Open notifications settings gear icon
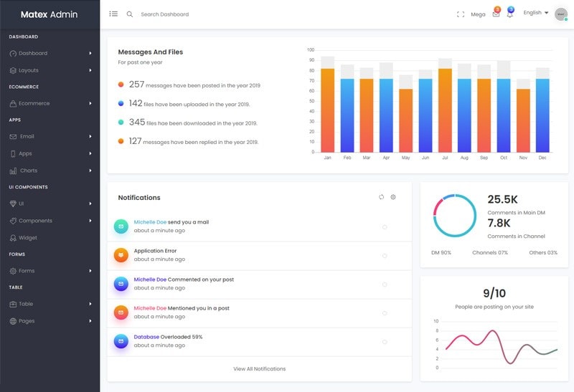This screenshot has height=392, width=574. 393,197
